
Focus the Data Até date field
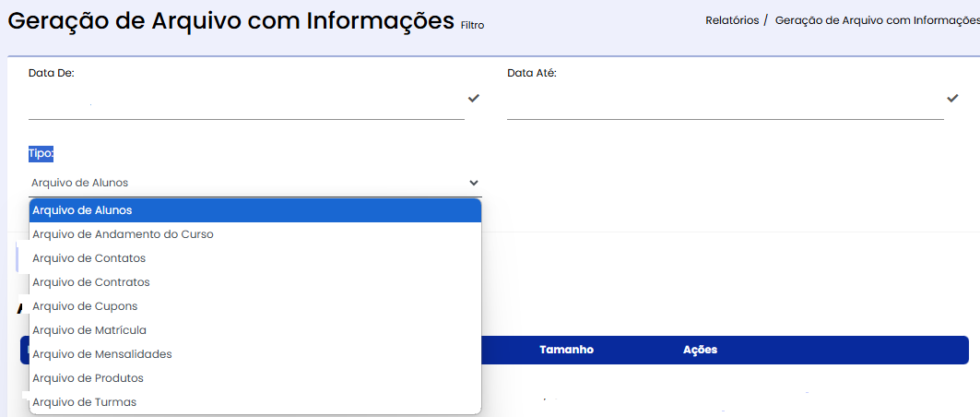[725, 101]
